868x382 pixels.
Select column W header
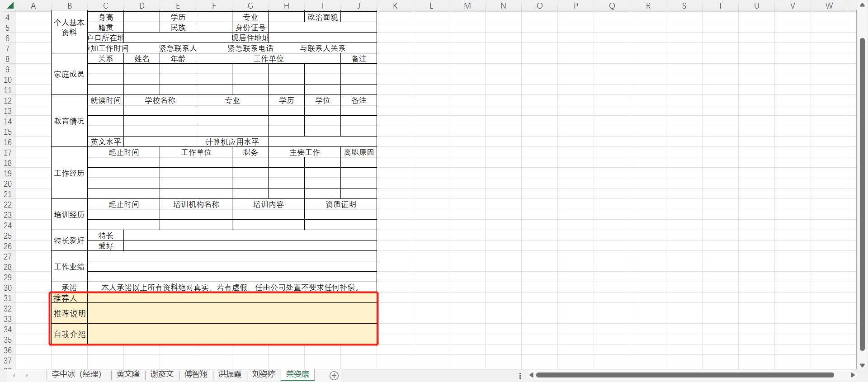[829, 5]
